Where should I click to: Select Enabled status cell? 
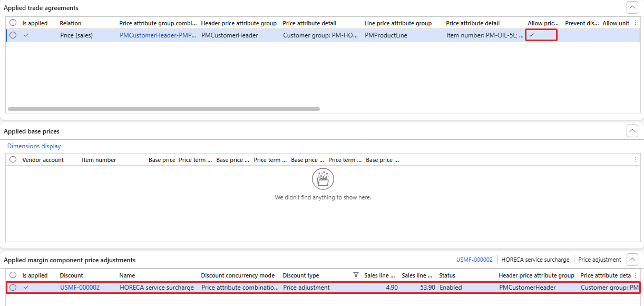tap(451, 288)
